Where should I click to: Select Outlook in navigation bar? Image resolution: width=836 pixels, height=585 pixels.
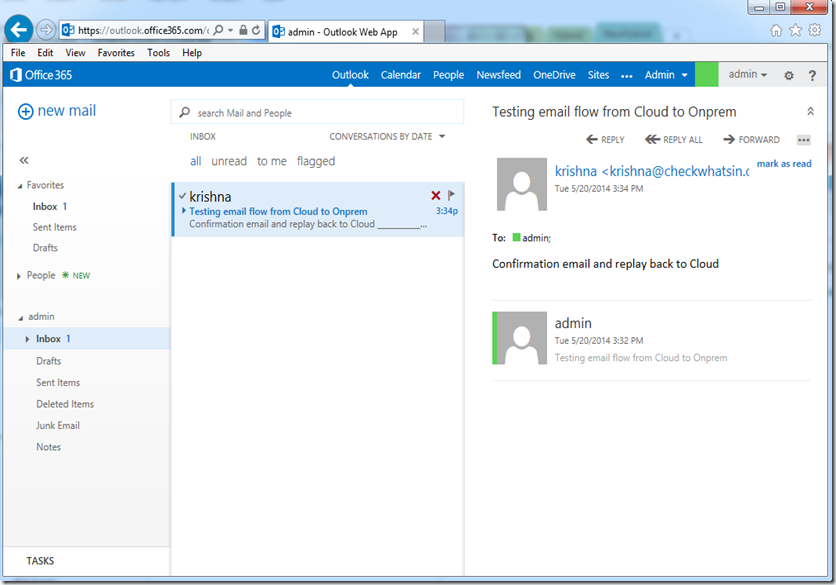point(350,75)
